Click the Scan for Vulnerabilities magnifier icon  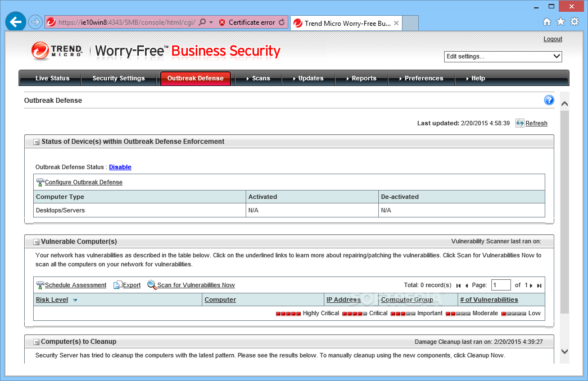(x=152, y=285)
